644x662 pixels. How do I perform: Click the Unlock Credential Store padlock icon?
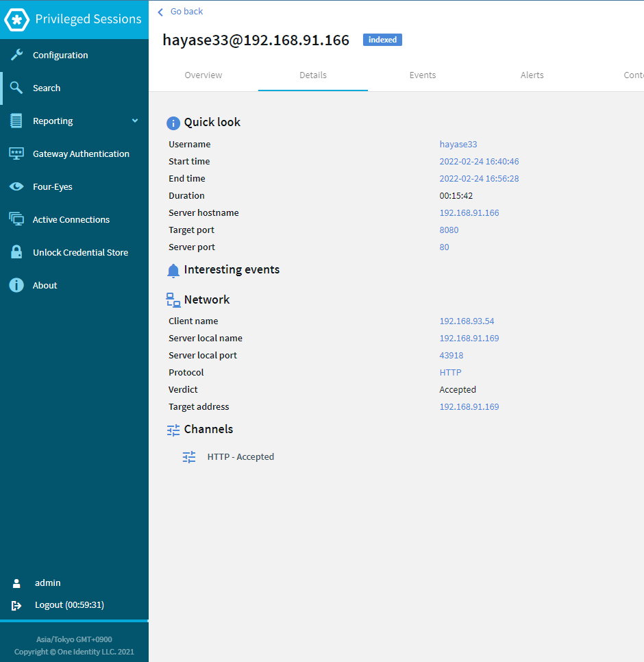(x=16, y=252)
